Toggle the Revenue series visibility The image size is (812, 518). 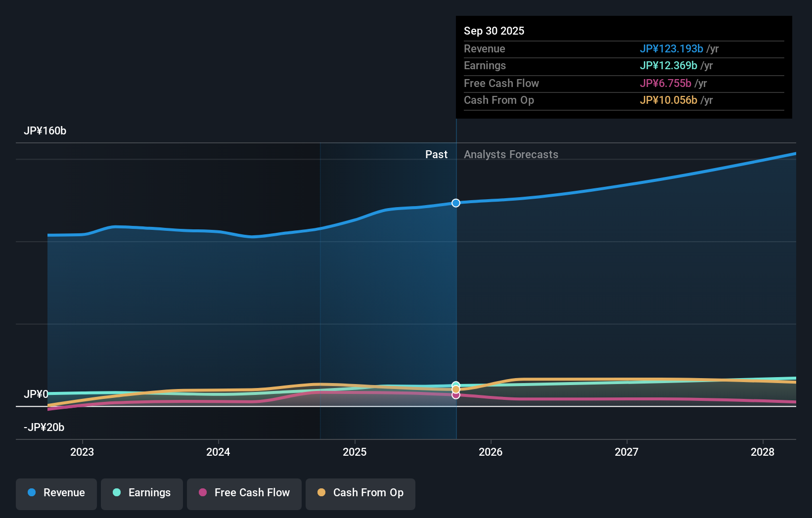[56, 493]
